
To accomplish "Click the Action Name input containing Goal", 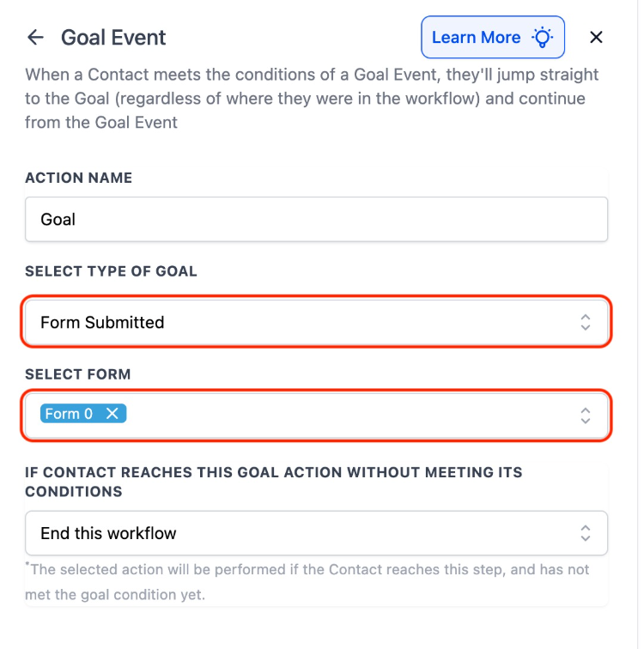I will [316, 220].
